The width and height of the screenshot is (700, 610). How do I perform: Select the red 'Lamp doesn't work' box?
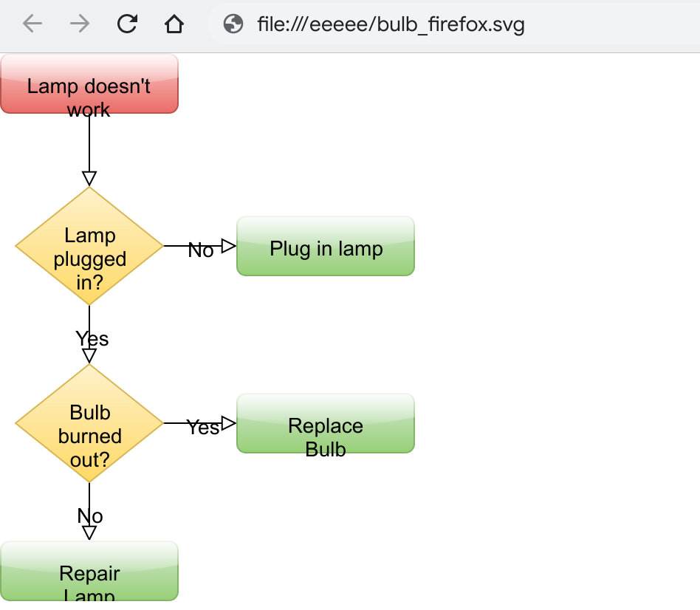coord(89,83)
